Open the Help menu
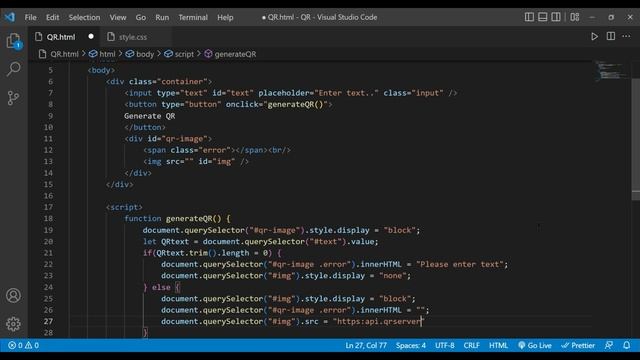640x360 pixels. 225,17
